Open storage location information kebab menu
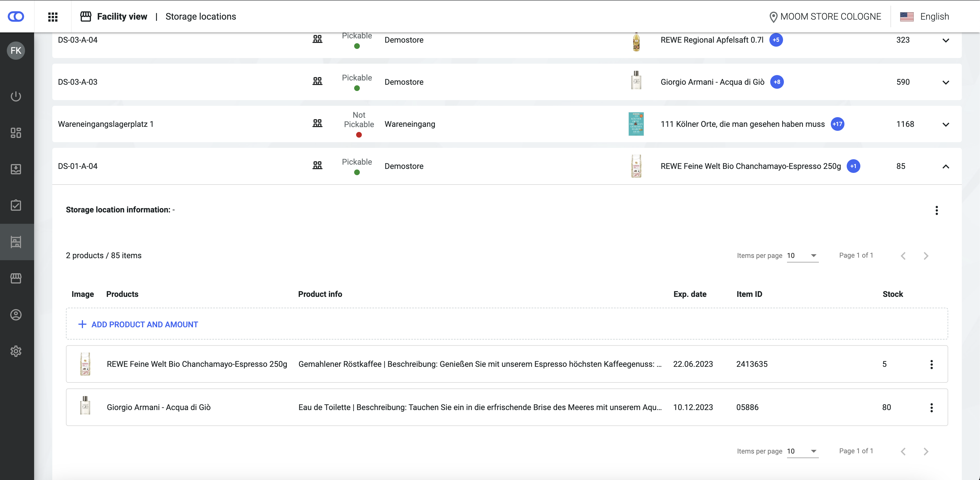The width and height of the screenshot is (980, 480). click(x=936, y=210)
